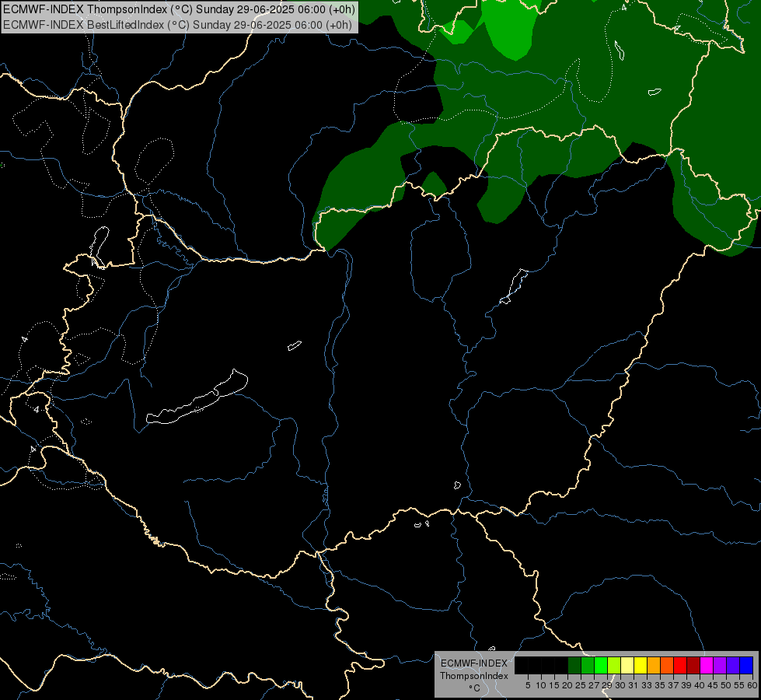761x700 pixels.
Task: Select the yellow-green 29–30 legend swatch
Action: tap(614, 666)
